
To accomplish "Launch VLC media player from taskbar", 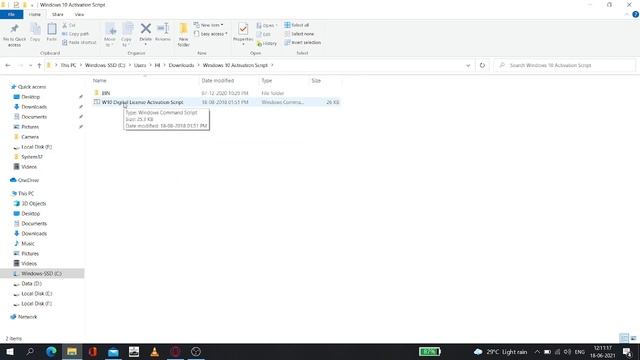I will (155, 351).
